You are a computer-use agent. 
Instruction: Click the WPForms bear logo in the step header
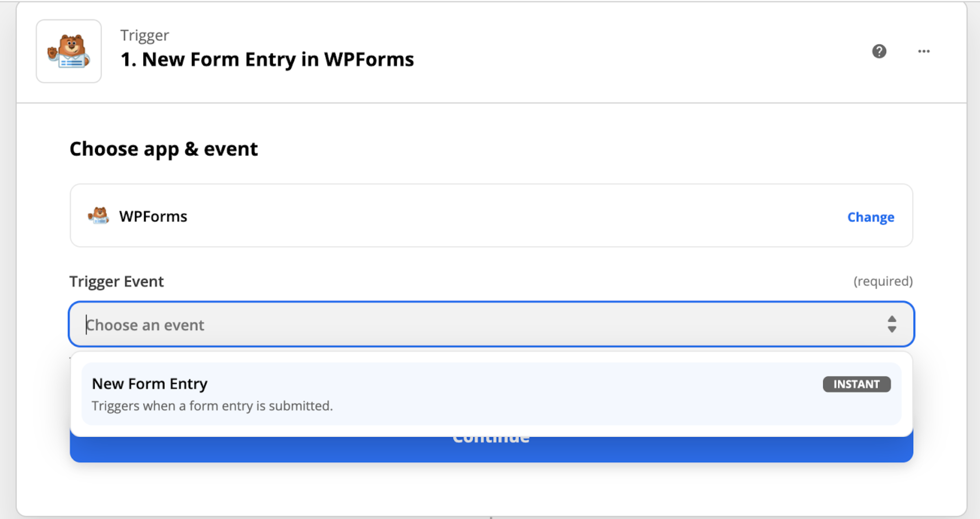pyautogui.click(x=68, y=51)
